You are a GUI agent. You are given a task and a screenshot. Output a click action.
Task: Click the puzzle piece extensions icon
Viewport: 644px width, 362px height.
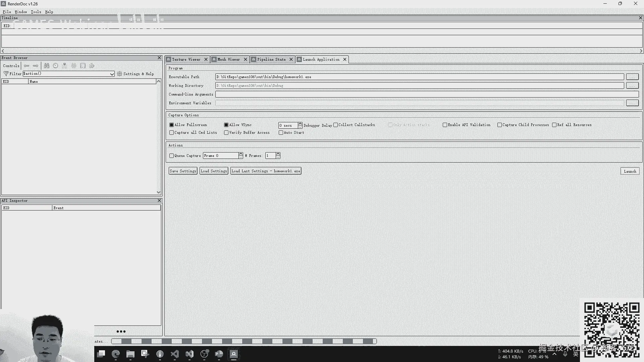point(92,66)
